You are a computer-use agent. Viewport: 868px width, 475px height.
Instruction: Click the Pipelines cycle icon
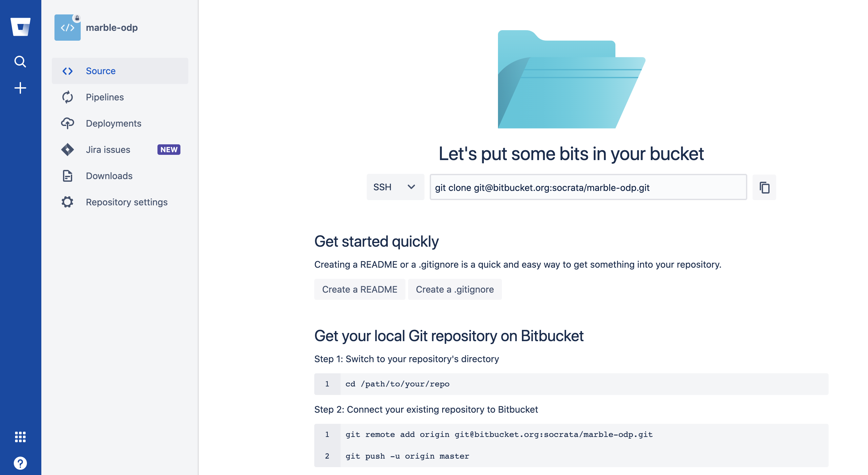pos(67,97)
